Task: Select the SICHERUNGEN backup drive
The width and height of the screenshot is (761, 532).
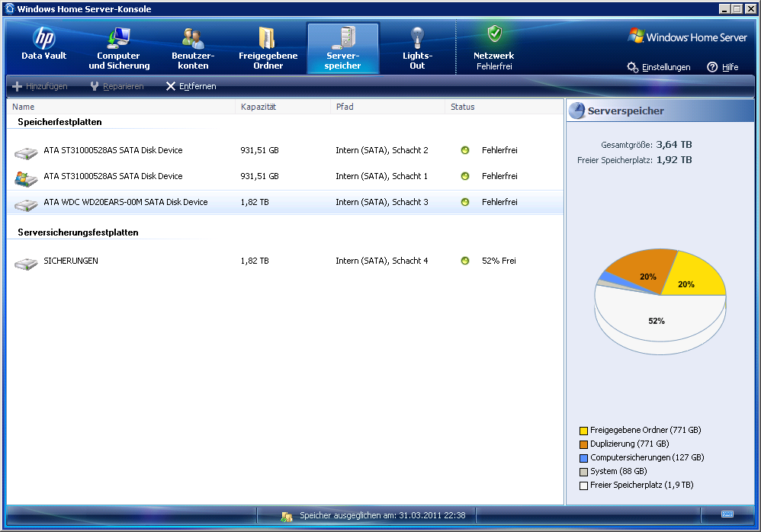Action: pos(71,261)
